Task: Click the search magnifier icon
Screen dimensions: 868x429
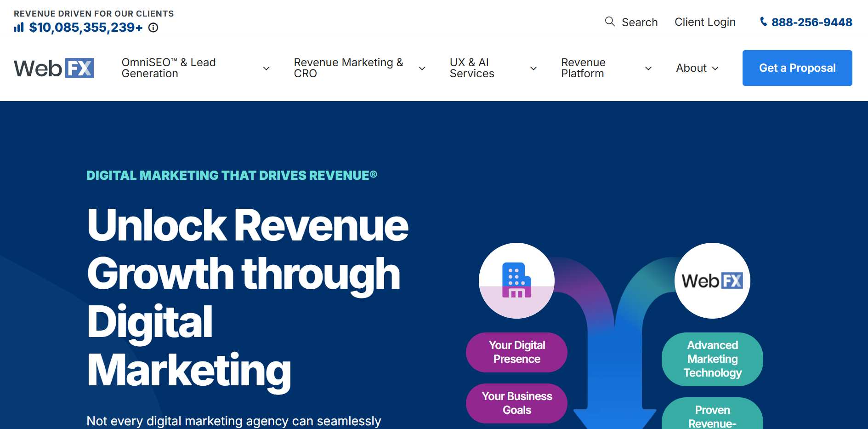Action: click(x=610, y=22)
